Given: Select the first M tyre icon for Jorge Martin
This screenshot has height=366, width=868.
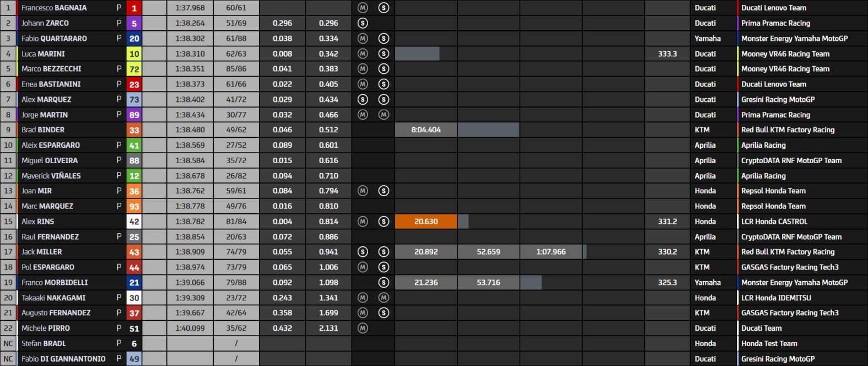Looking at the screenshot, I should 363,115.
